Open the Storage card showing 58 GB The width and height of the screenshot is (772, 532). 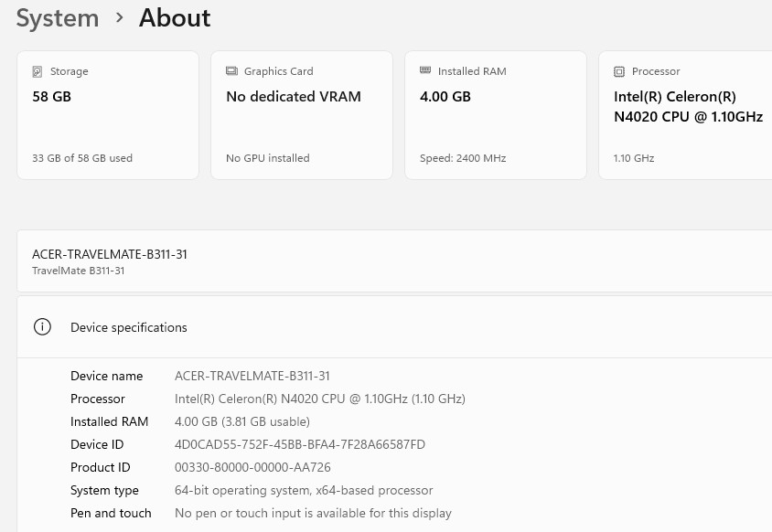point(108,115)
